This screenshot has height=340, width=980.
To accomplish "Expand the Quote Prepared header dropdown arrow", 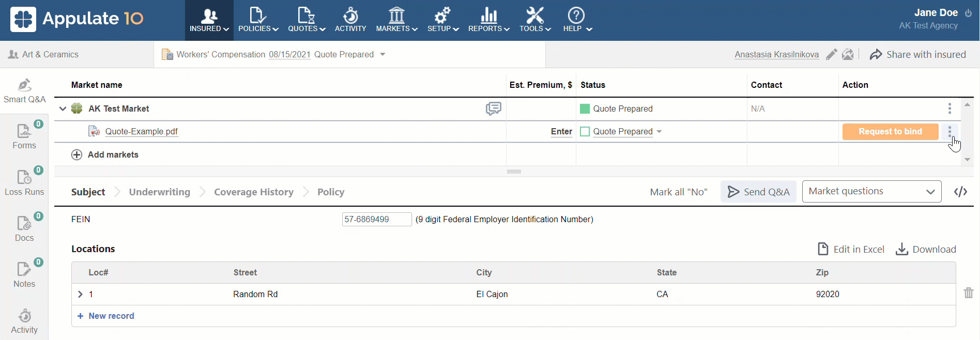I will click(x=382, y=54).
